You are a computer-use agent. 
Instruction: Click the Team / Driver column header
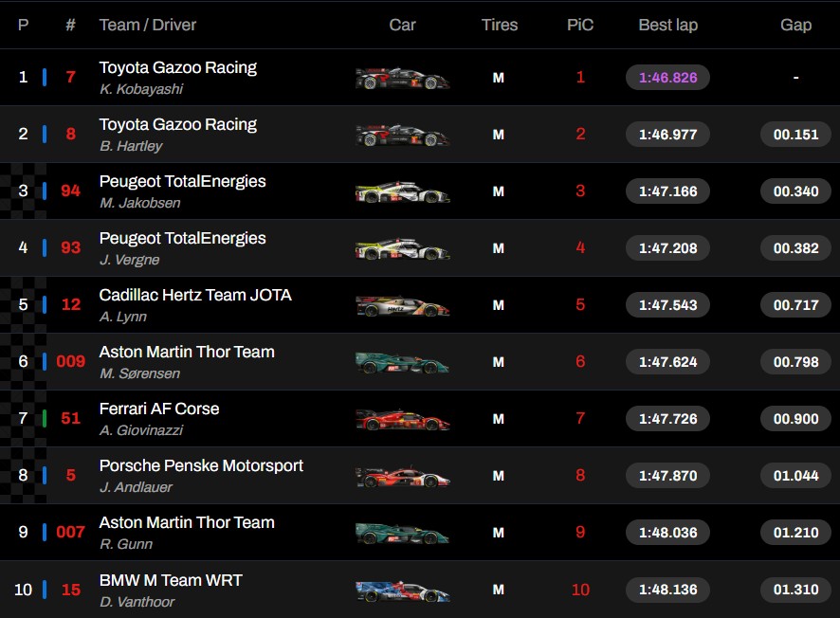[x=147, y=25]
